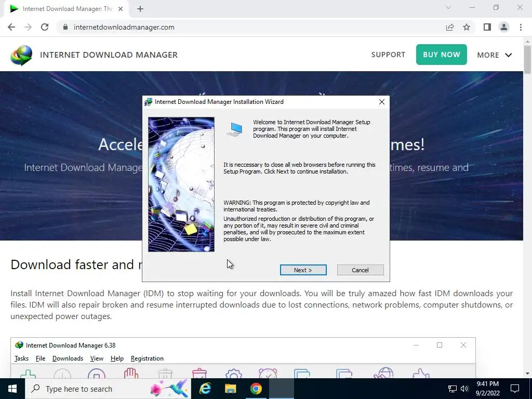This screenshot has height=399, width=532.
Task: Select the Internet Download Manager browser tab
Action: coord(66,9)
